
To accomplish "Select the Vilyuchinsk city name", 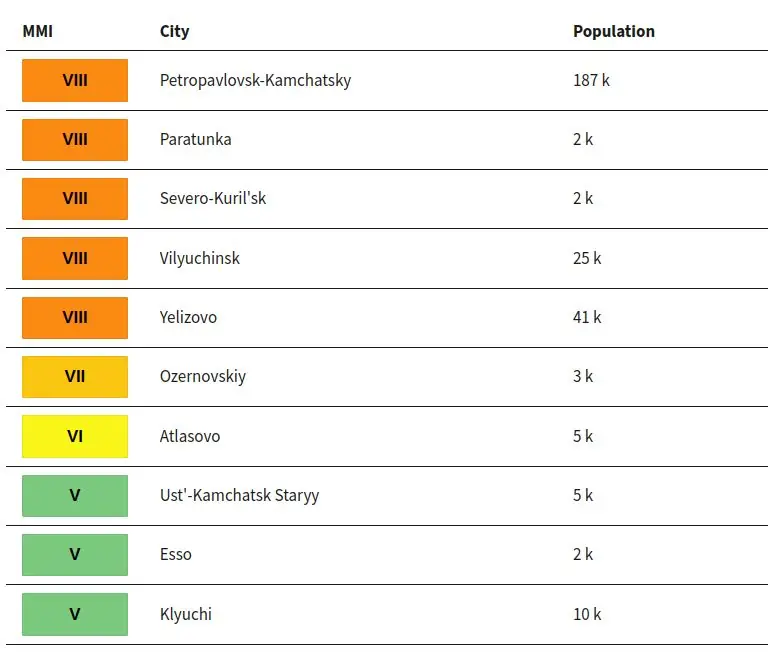I will pos(200,258).
